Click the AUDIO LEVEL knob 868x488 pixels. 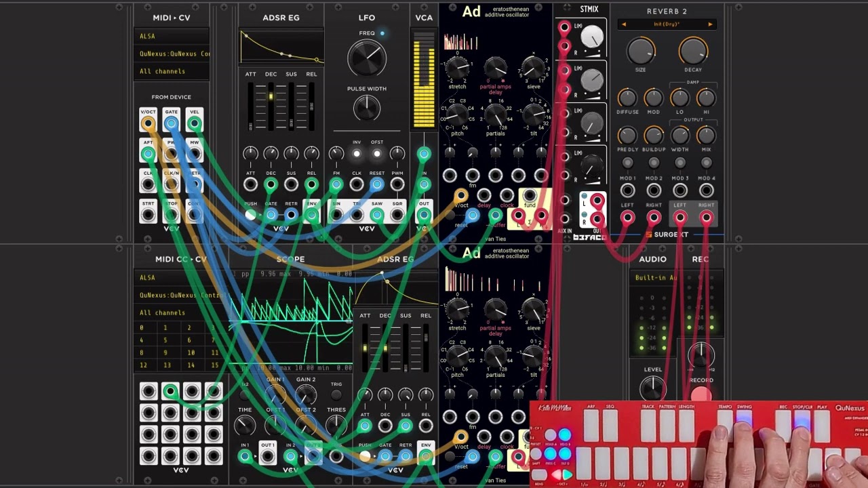point(652,388)
